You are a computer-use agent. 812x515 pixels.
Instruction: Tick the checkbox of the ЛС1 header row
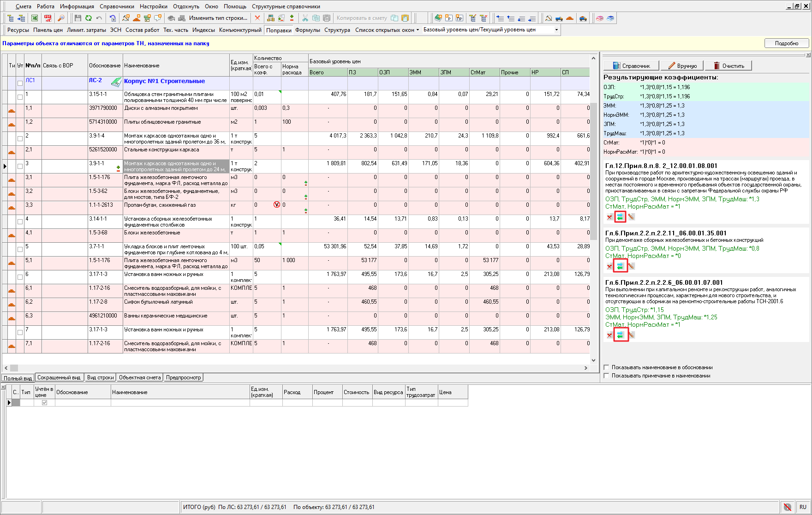tap(20, 84)
